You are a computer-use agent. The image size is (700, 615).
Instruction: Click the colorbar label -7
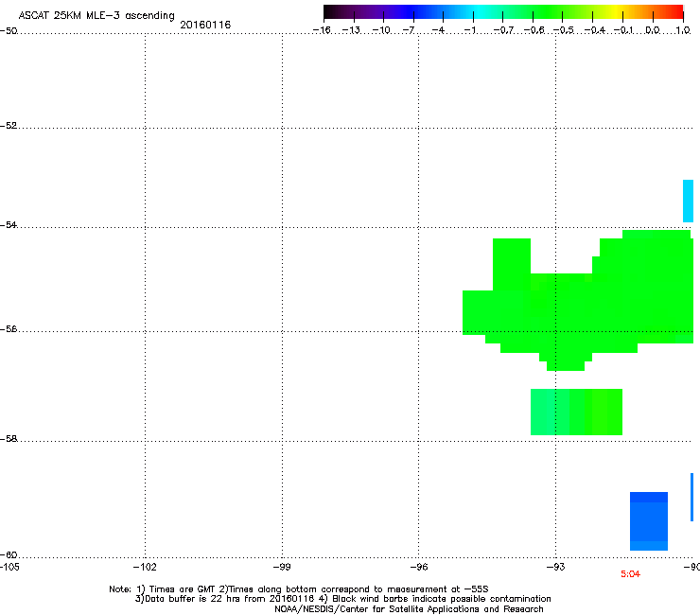pos(409,30)
